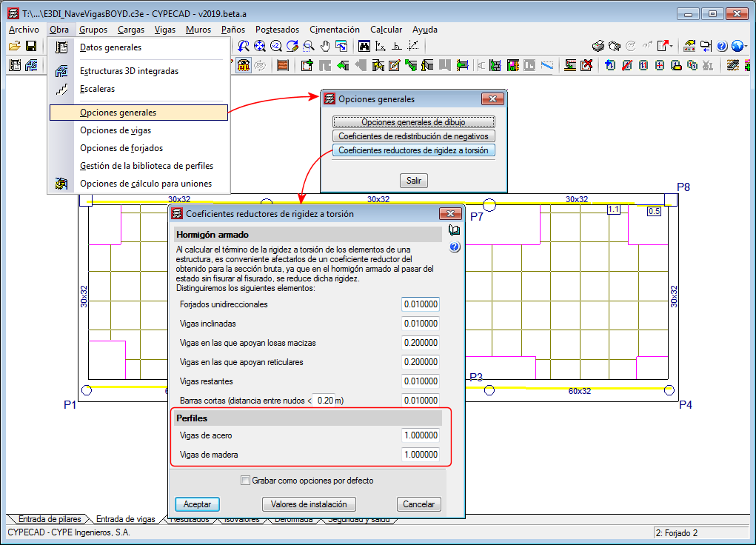756x545 pixels.
Task: Click the brick wall toolbar icon
Action: tap(283, 65)
